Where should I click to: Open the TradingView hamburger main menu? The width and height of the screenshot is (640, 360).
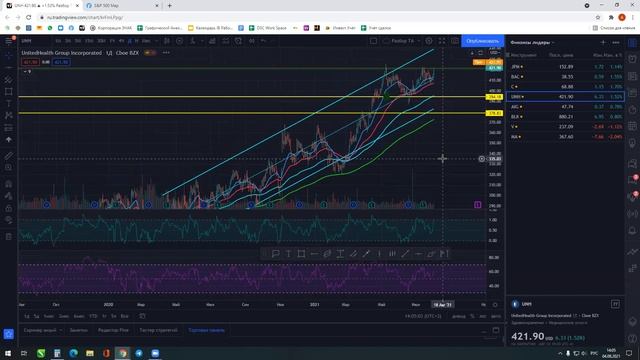click(x=9, y=41)
